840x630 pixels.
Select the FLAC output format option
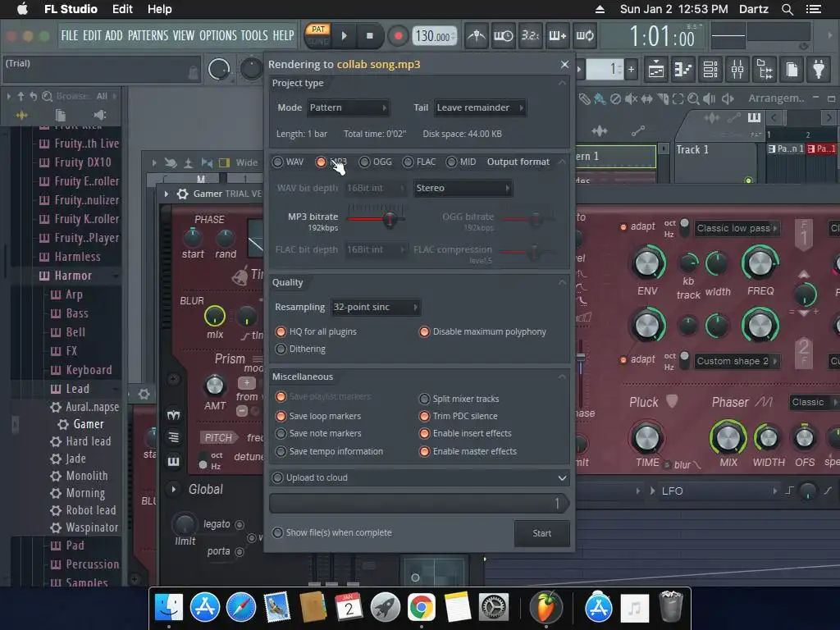pos(408,162)
